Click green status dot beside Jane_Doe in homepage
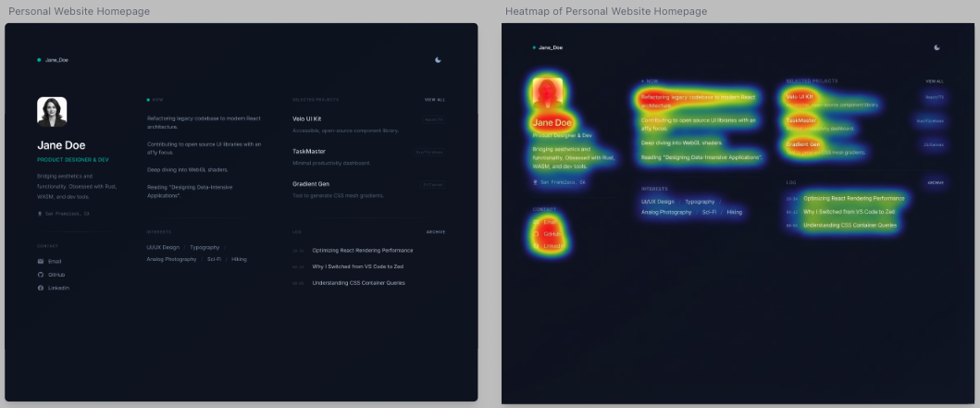Screen dimensions: 980x408 point(39,60)
